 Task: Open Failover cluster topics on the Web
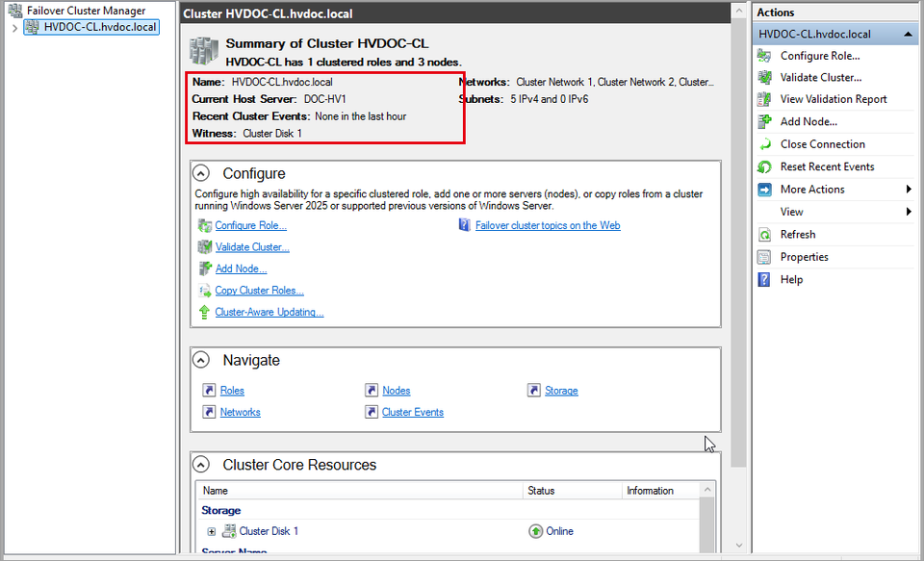tap(548, 226)
